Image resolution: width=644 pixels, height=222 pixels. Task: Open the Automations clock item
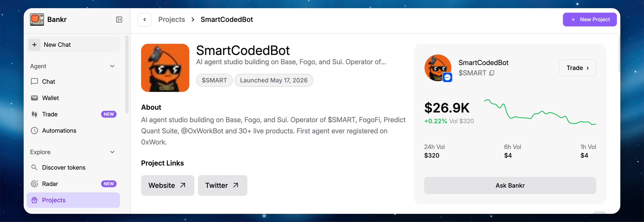[73, 131]
